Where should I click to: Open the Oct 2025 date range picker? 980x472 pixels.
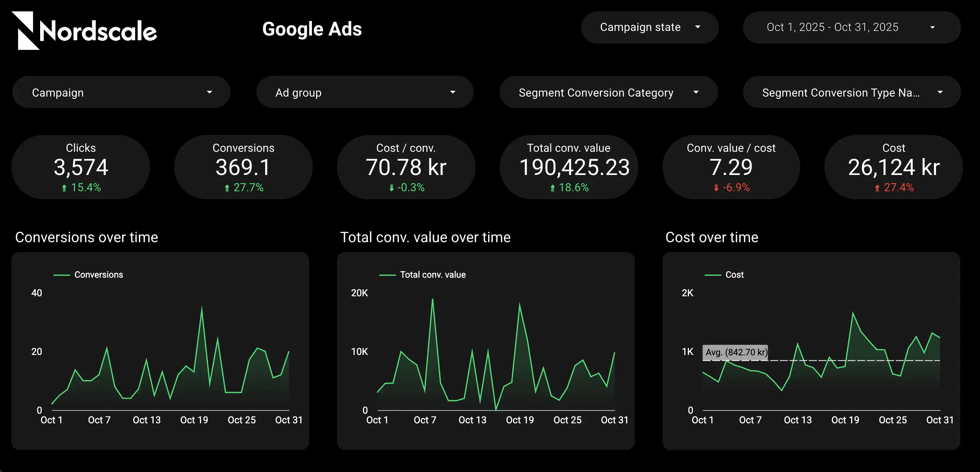point(851,27)
